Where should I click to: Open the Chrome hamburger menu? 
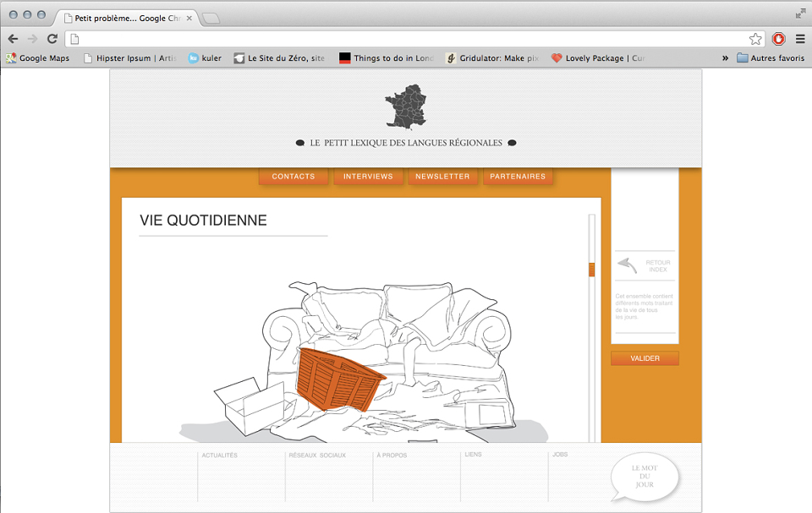click(x=800, y=39)
